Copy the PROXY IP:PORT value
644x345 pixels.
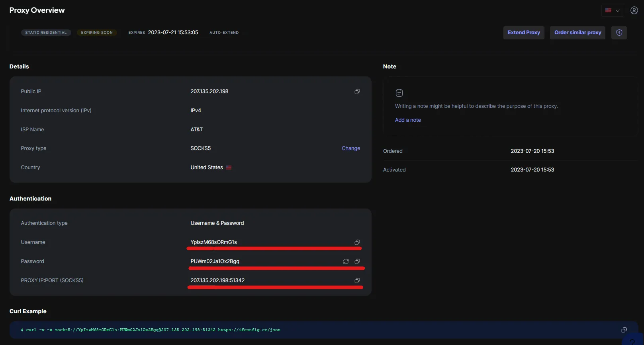click(x=357, y=281)
